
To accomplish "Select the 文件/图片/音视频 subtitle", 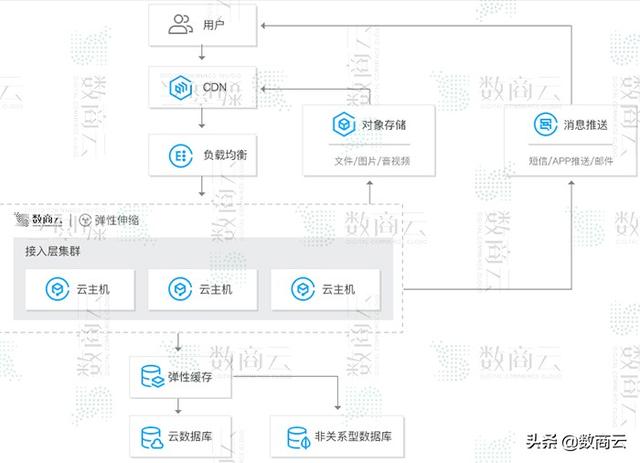I will 372,161.
